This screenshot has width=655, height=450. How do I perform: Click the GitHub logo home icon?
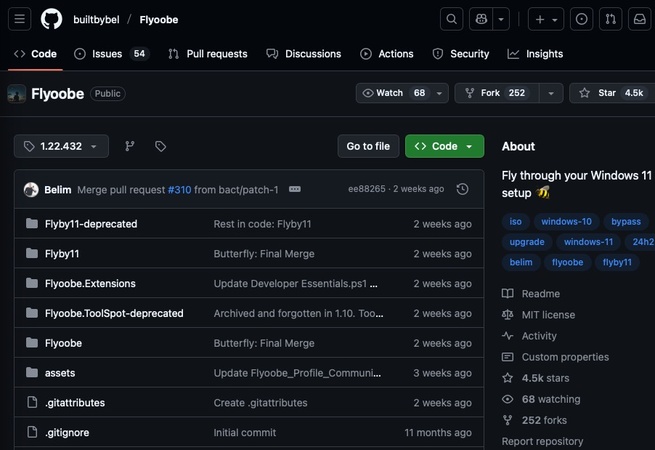(51, 19)
